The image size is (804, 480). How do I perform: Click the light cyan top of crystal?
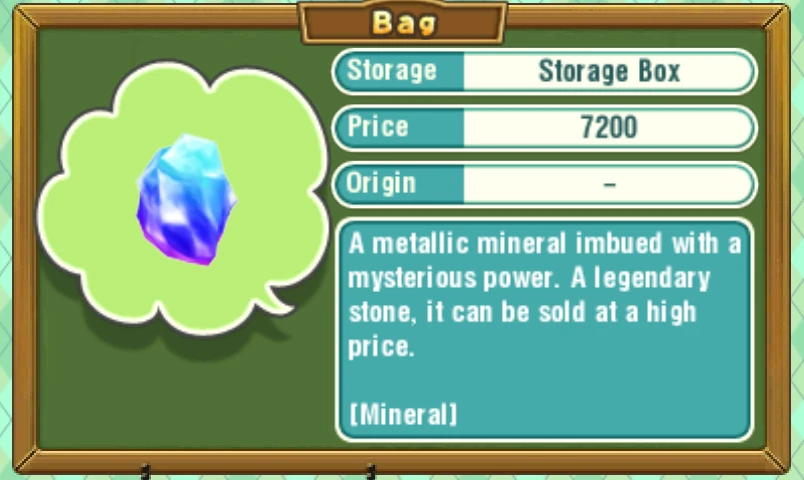click(190, 149)
